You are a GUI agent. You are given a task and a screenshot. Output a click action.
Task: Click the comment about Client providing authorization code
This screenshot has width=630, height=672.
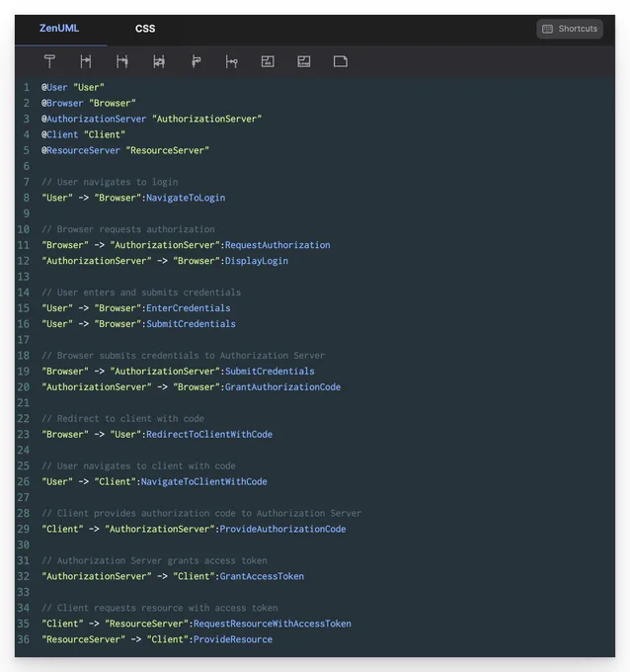tap(201, 514)
